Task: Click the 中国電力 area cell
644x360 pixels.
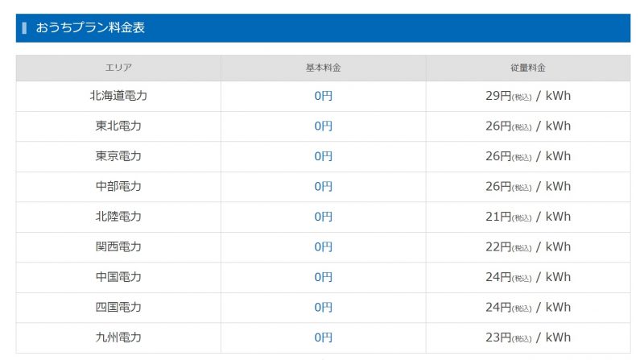Action: click(118, 277)
